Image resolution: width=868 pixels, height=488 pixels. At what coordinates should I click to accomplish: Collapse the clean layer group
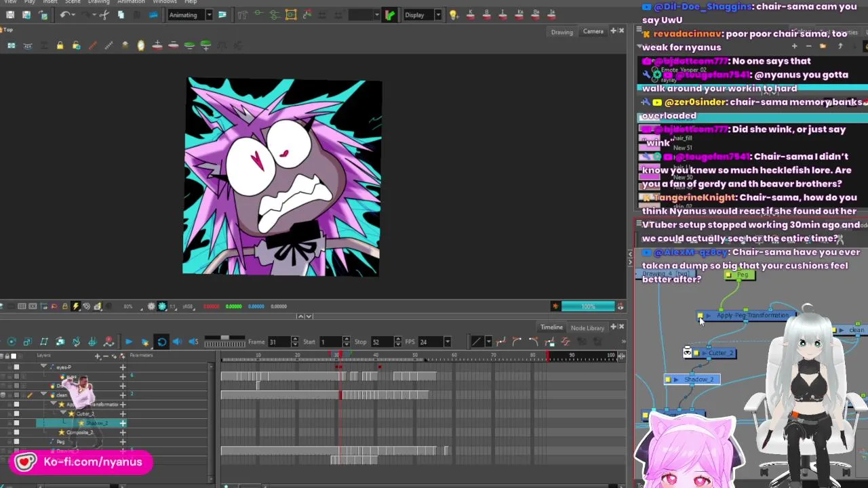(44, 394)
